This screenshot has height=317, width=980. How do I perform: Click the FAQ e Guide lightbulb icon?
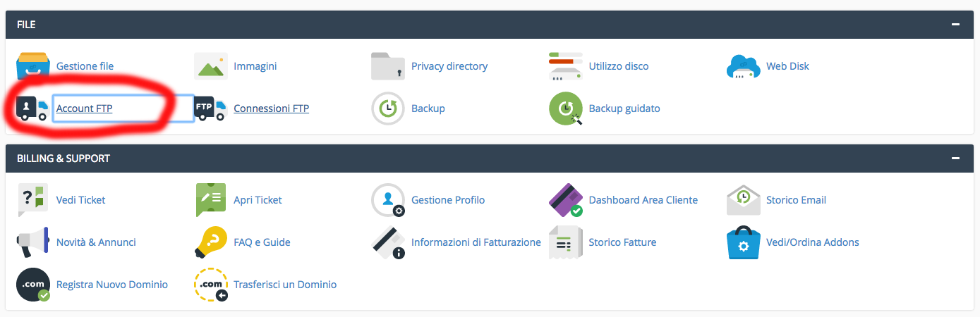(x=211, y=242)
